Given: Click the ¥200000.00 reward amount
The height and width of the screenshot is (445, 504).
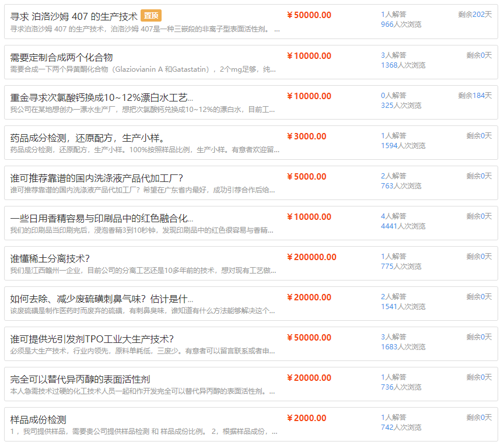Looking at the screenshot, I should click(311, 257).
